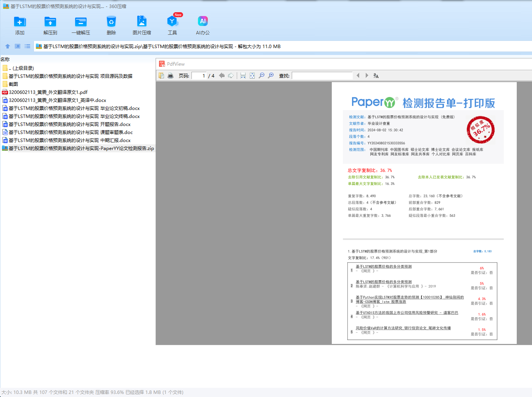Zoom out of the PDF preview
The height and width of the screenshot is (397, 532).
(261, 76)
